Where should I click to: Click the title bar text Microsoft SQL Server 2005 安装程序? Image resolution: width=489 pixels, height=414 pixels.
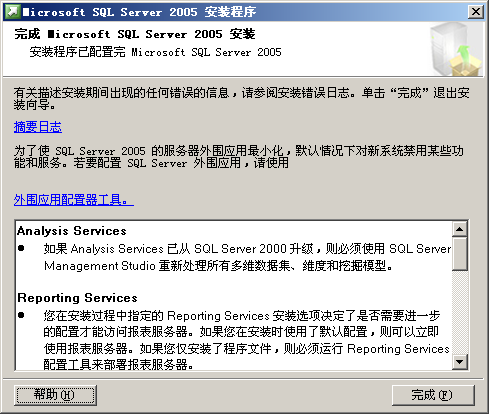[x=139, y=12]
